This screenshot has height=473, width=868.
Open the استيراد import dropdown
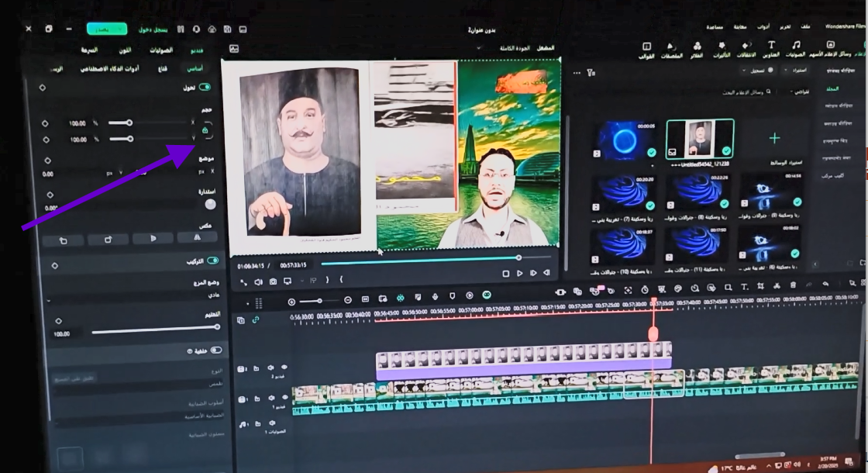(x=796, y=71)
